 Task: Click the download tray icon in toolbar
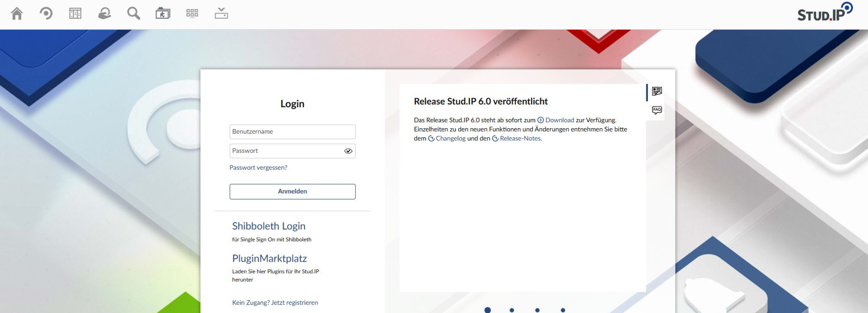click(x=222, y=14)
